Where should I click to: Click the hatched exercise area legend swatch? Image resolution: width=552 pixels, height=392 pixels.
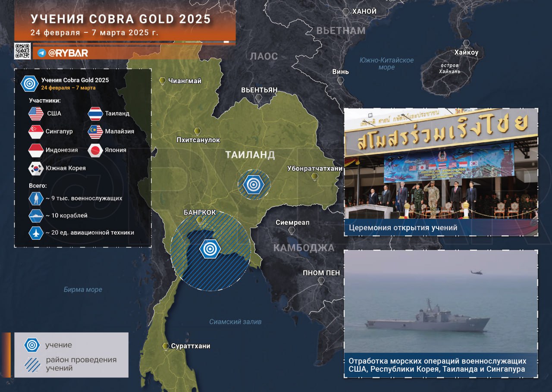coord(32,364)
